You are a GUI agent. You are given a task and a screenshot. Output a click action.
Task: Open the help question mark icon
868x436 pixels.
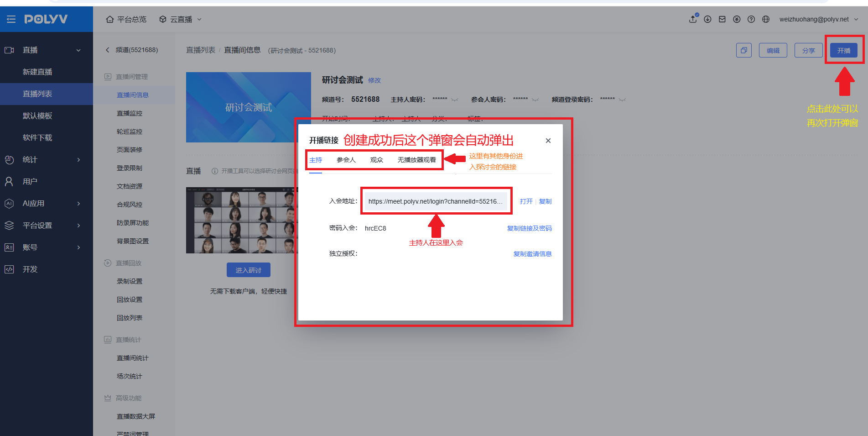click(x=751, y=19)
